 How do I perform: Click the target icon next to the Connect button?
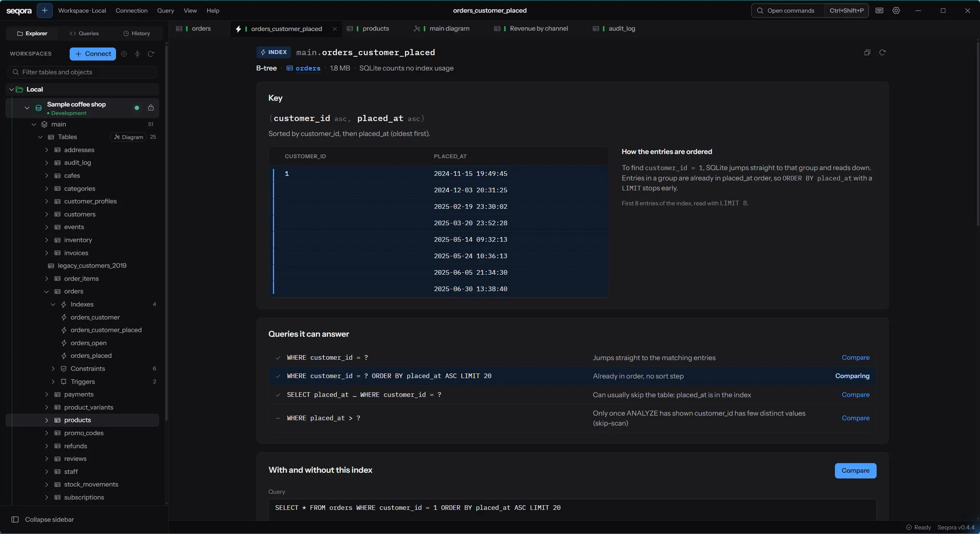124,54
